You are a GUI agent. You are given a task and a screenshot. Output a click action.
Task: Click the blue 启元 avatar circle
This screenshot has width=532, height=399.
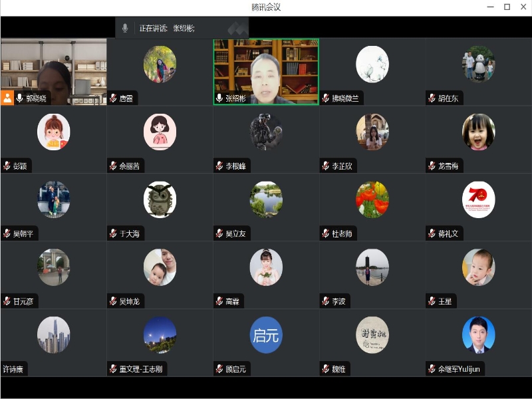pyautogui.click(x=266, y=334)
